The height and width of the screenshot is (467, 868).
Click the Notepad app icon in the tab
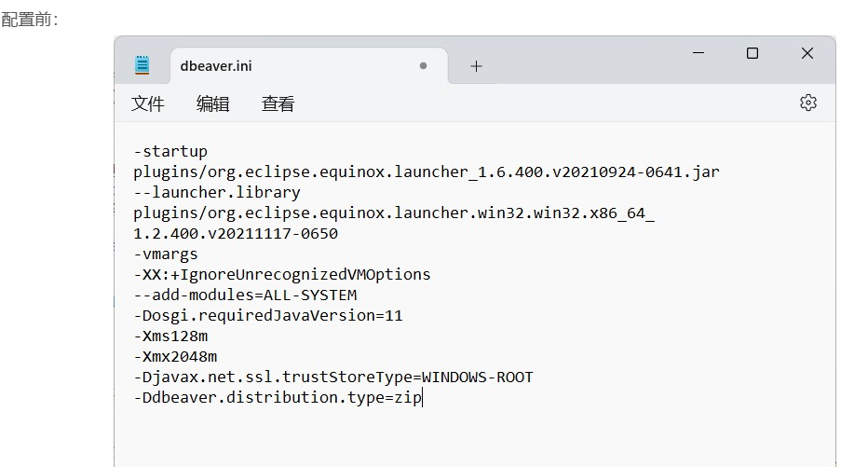[142, 65]
